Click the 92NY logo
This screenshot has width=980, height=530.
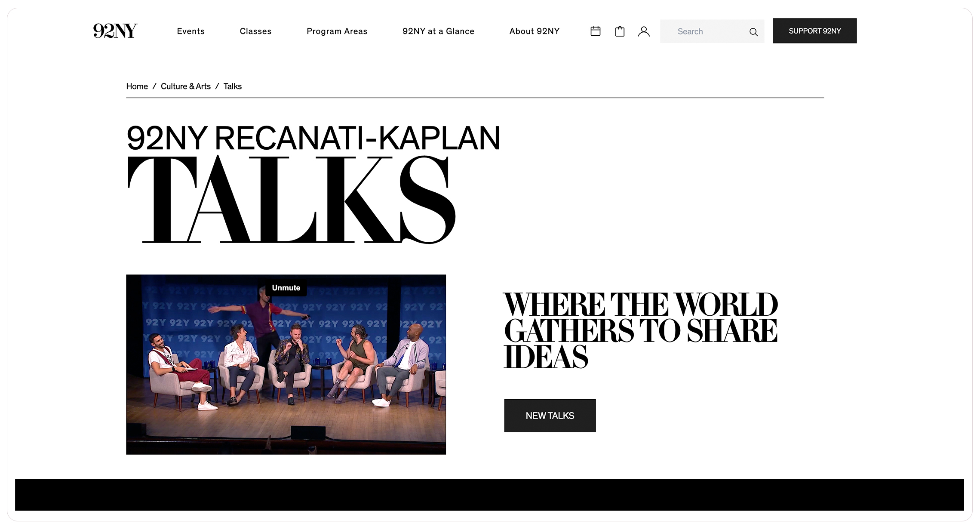115,31
